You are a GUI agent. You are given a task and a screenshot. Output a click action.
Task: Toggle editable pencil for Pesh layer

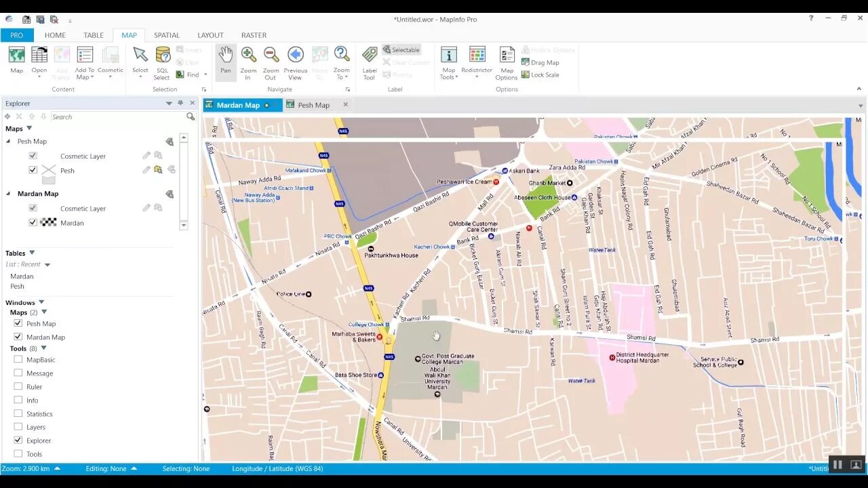click(146, 170)
